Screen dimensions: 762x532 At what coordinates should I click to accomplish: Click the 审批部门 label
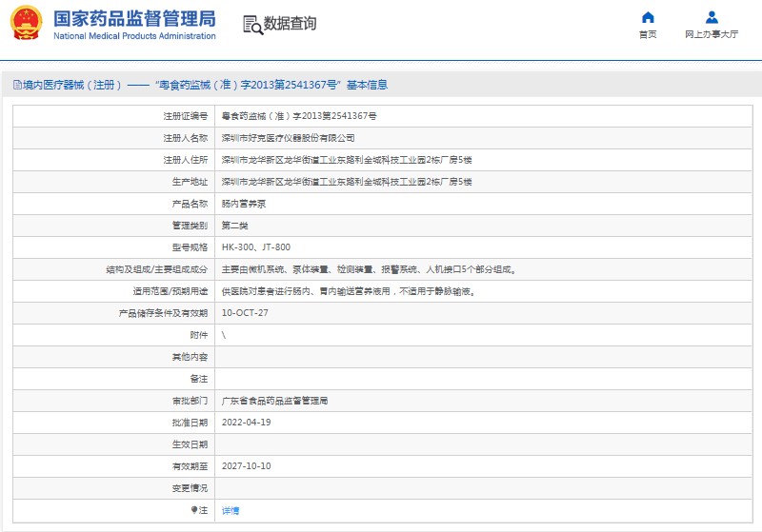pyautogui.click(x=190, y=401)
